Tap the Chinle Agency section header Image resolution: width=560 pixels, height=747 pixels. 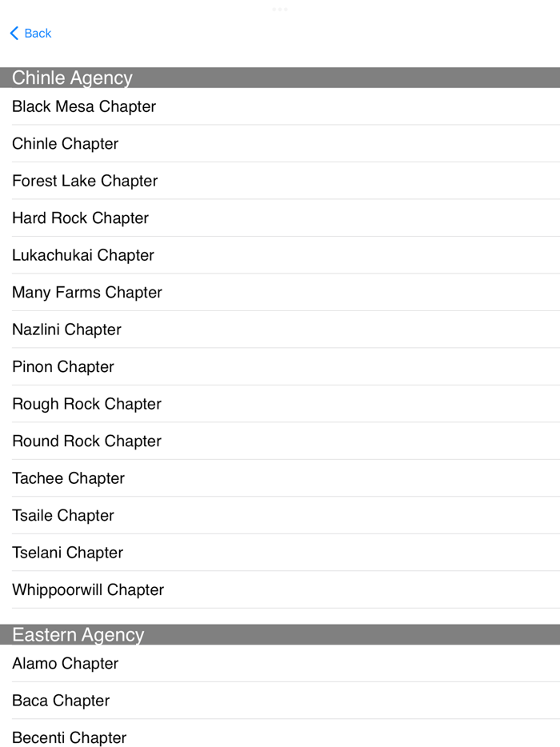pyautogui.click(x=71, y=78)
